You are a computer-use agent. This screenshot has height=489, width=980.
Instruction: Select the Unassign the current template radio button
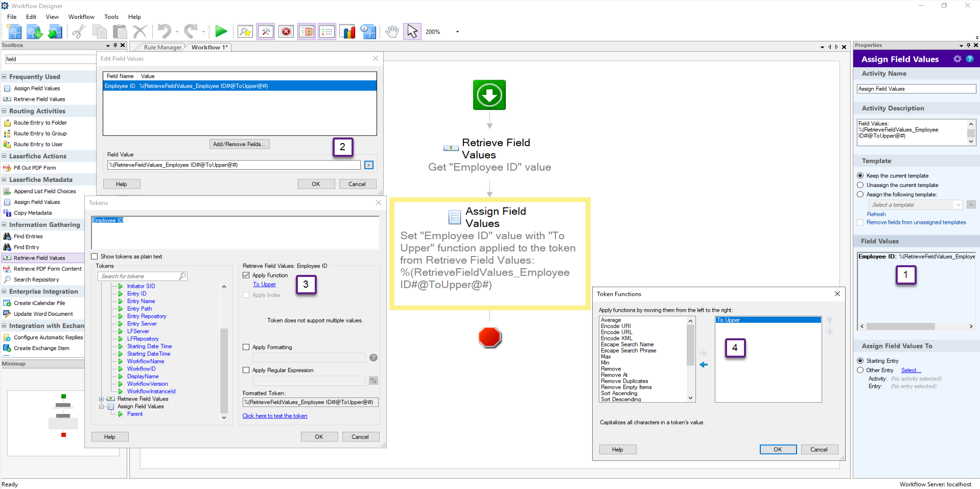[x=860, y=185]
